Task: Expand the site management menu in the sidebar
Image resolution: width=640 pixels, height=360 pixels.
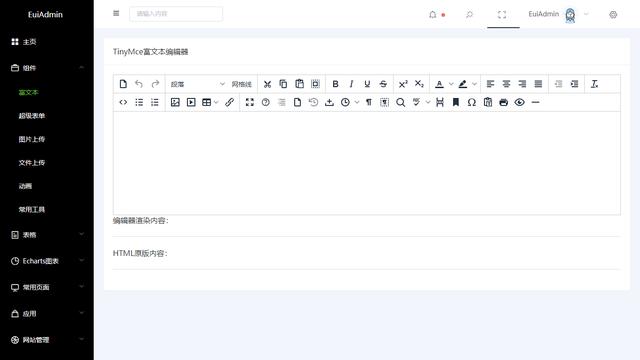Action: 47,340
